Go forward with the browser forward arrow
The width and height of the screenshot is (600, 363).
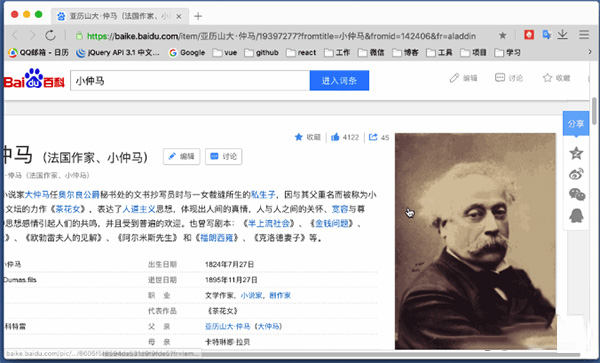click(x=32, y=36)
